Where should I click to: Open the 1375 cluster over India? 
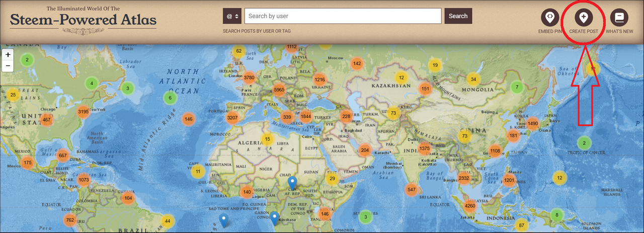425,148
